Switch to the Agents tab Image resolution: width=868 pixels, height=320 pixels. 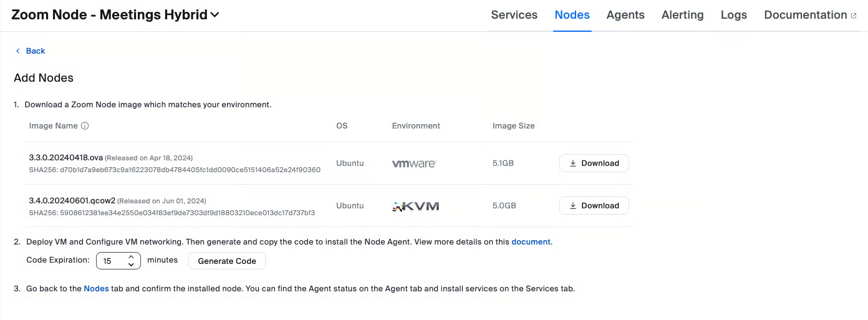(x=625, y=15)
